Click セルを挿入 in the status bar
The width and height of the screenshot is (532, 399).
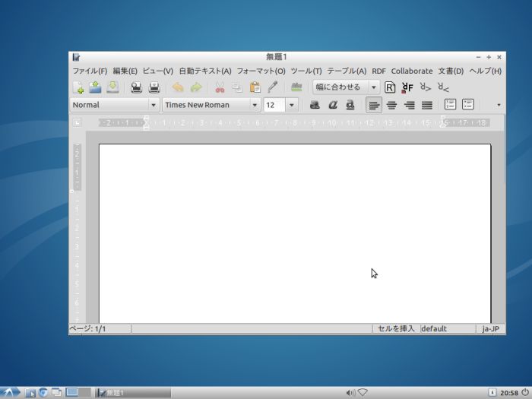[x=396, y=329]
